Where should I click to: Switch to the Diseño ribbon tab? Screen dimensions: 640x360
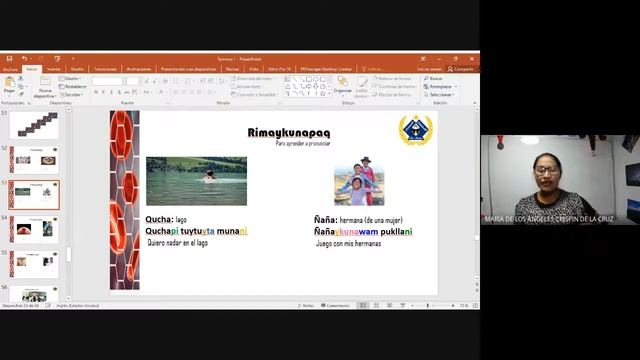pos(77,69)
